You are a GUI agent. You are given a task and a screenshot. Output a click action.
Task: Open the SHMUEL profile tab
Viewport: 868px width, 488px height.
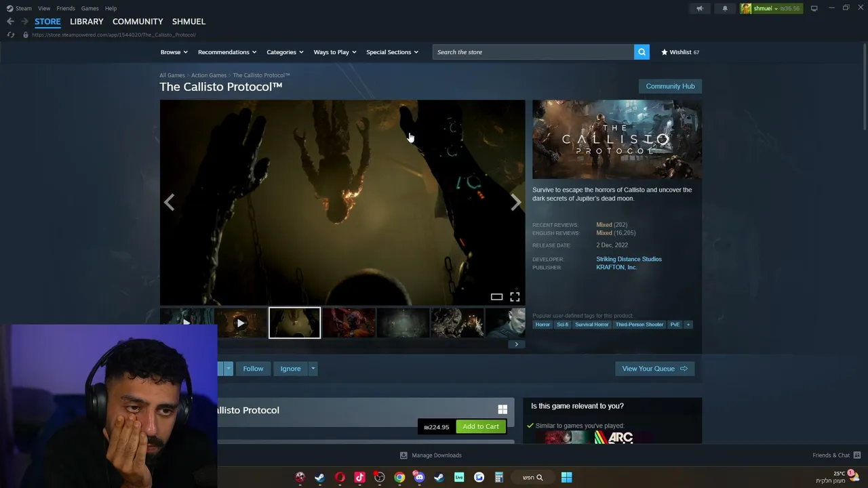[x=189, y=22]
